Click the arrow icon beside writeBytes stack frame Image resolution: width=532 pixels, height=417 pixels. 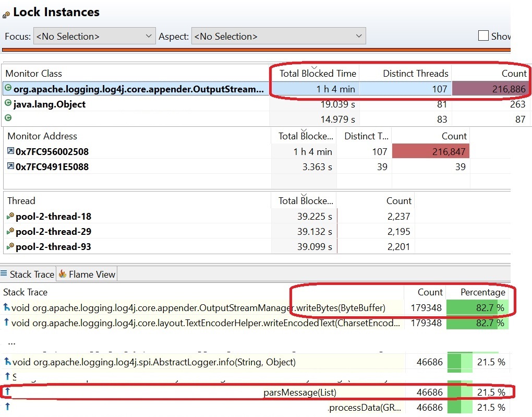pos(7,308)
